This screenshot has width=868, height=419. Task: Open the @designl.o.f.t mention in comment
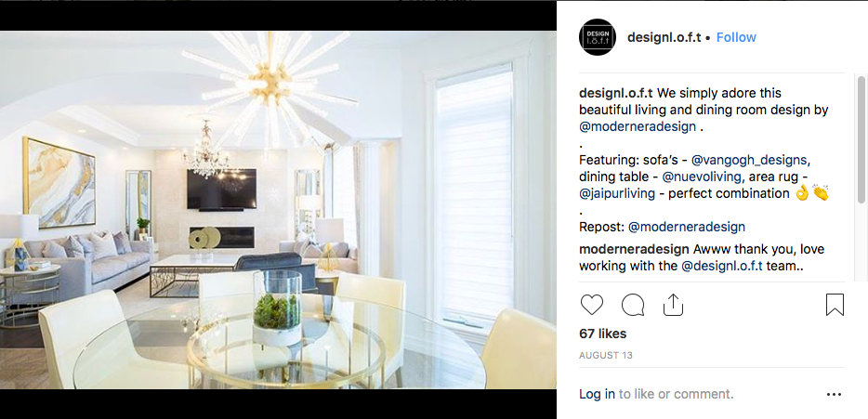(x=722, y=266)
